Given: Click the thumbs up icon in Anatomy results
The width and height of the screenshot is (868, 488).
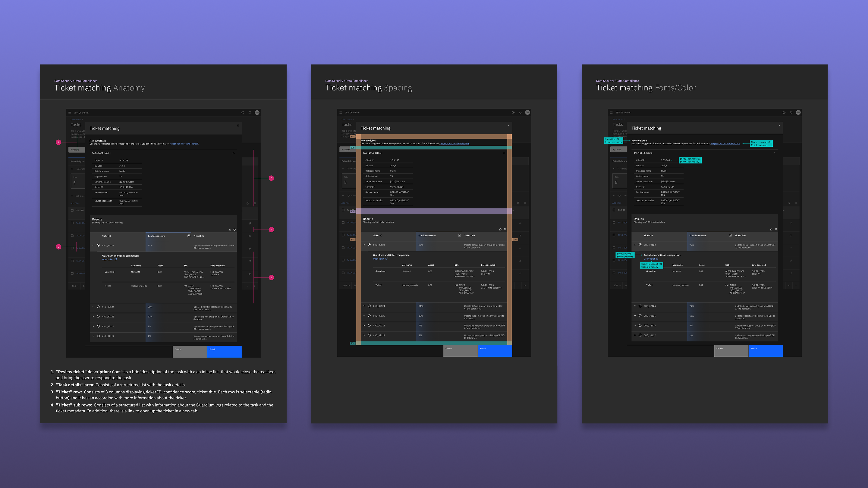Looking at the screenshot, I should 230,230.
